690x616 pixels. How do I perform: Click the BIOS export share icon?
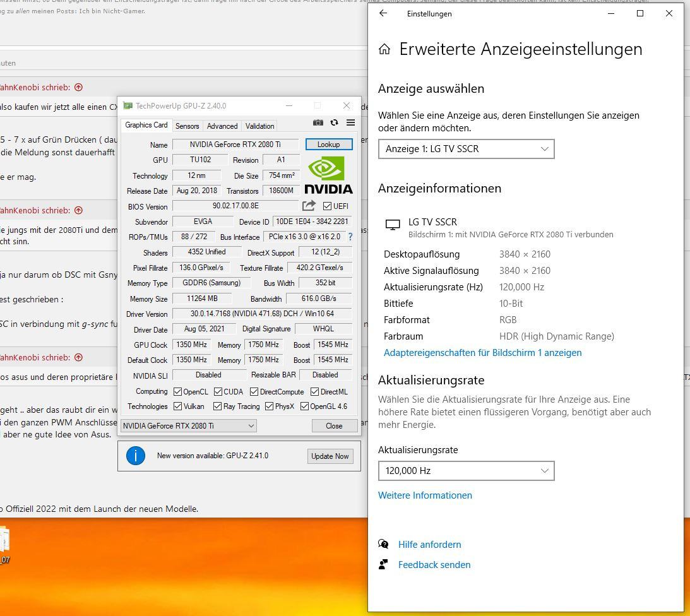[309, 206]
